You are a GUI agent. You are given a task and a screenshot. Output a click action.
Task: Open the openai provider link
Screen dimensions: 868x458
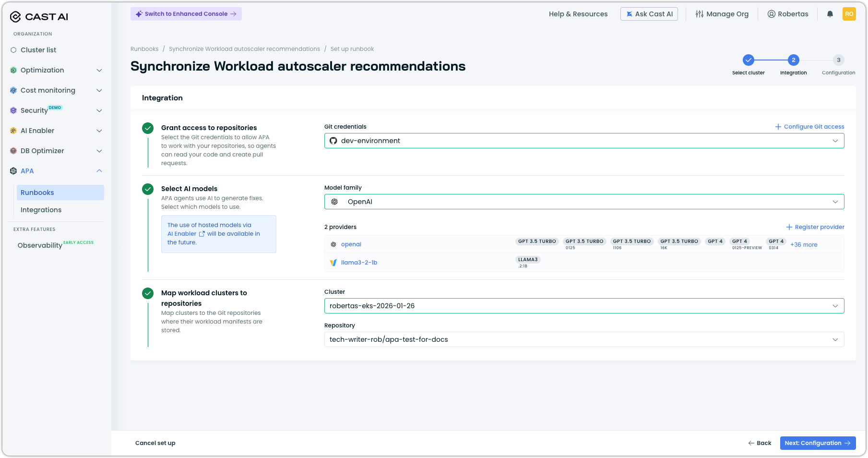coord(351,244)
